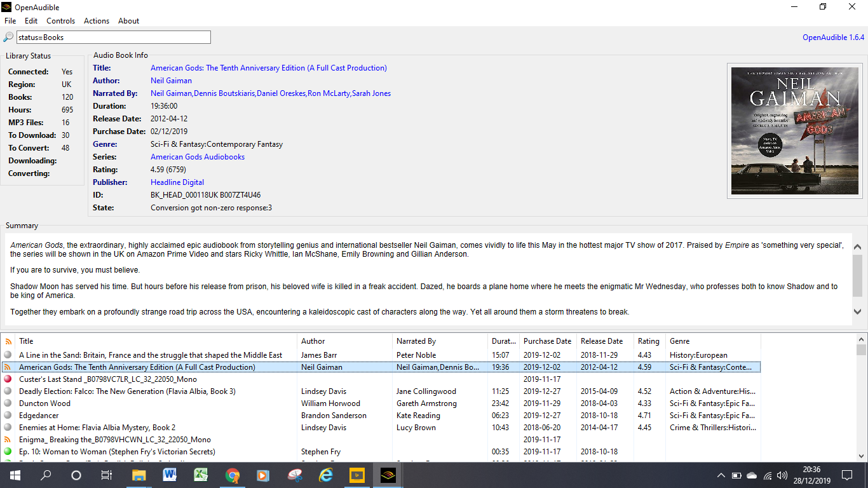
Task: Click the green status icon beside Ep. 10
Action: click(x=6, y=451)
